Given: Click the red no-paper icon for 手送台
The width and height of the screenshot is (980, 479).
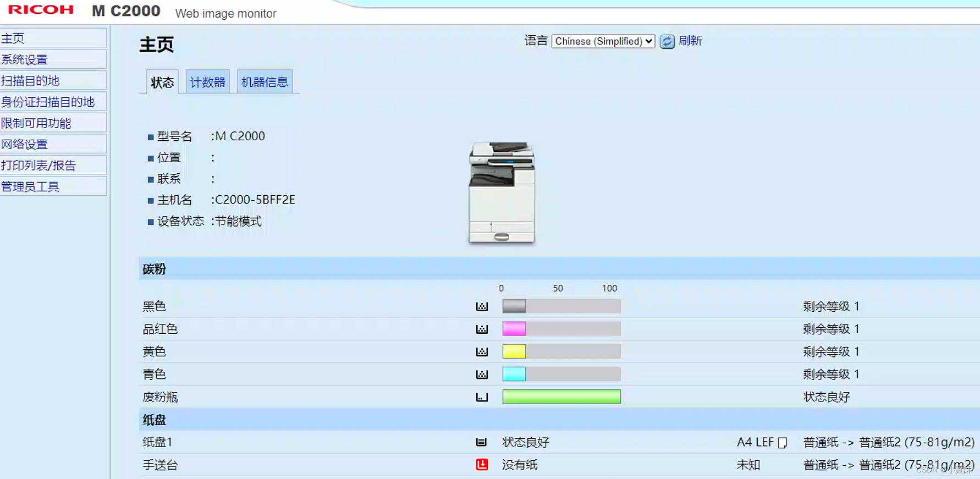Looking at the screenshot, I should [x=482, y=465].
